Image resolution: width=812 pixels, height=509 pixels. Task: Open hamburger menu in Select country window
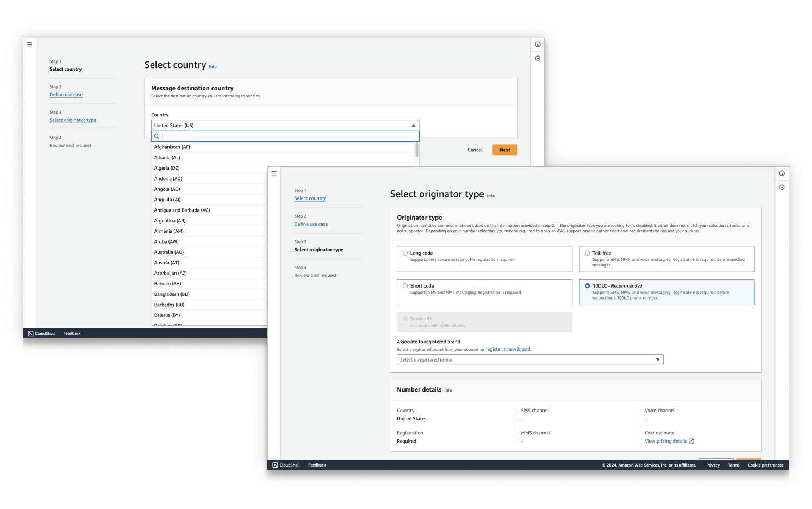(x=29, y=45)
